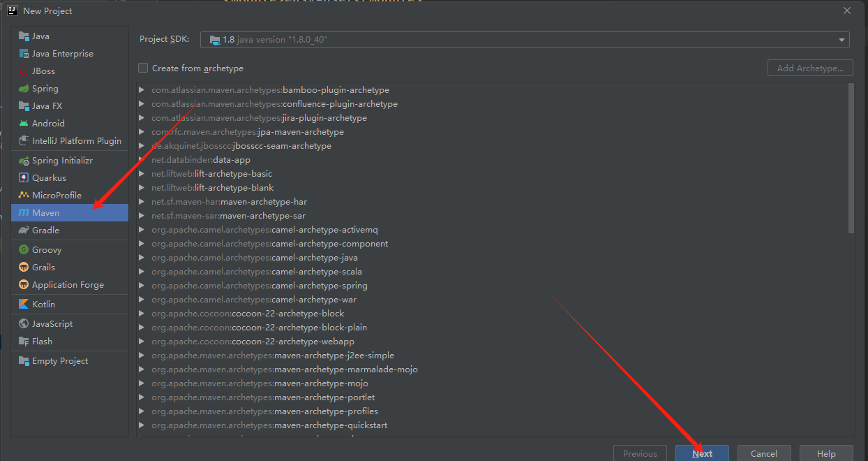Select the Kotlin icon

pos(24,305)
